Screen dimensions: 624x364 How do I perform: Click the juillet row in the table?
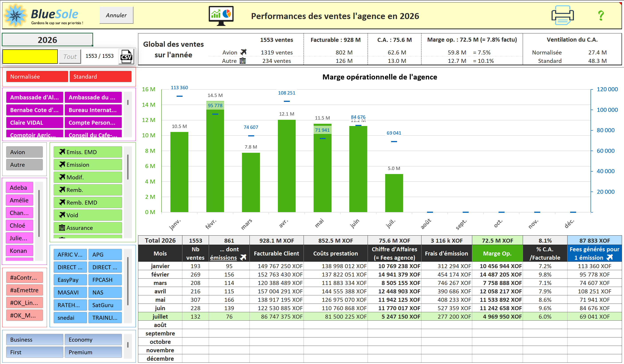380,317
